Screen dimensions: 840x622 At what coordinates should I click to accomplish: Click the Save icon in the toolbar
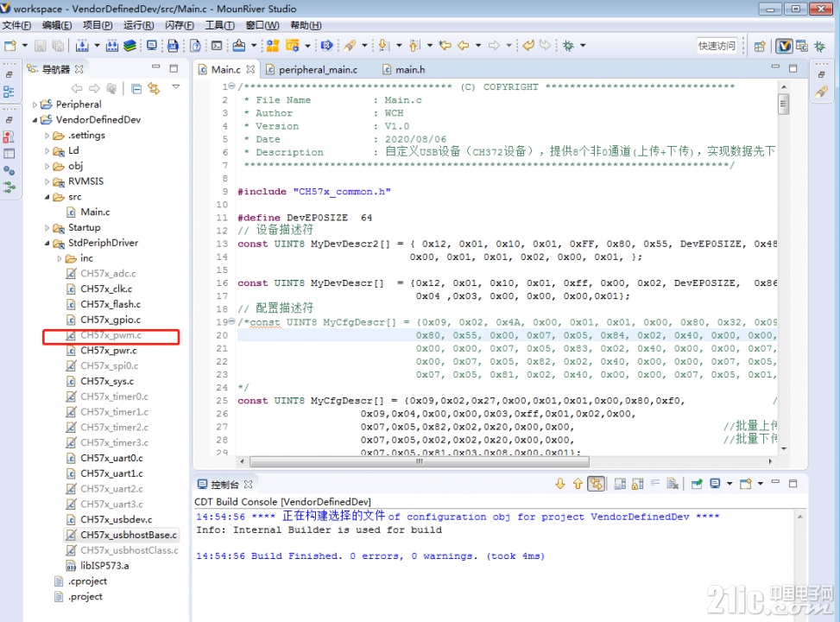(41, 46)
